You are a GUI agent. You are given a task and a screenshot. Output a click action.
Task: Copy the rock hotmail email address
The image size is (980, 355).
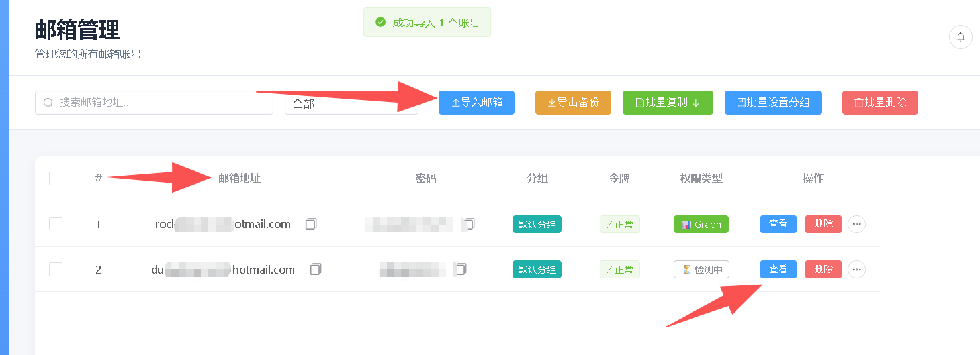tap(311, 225)
